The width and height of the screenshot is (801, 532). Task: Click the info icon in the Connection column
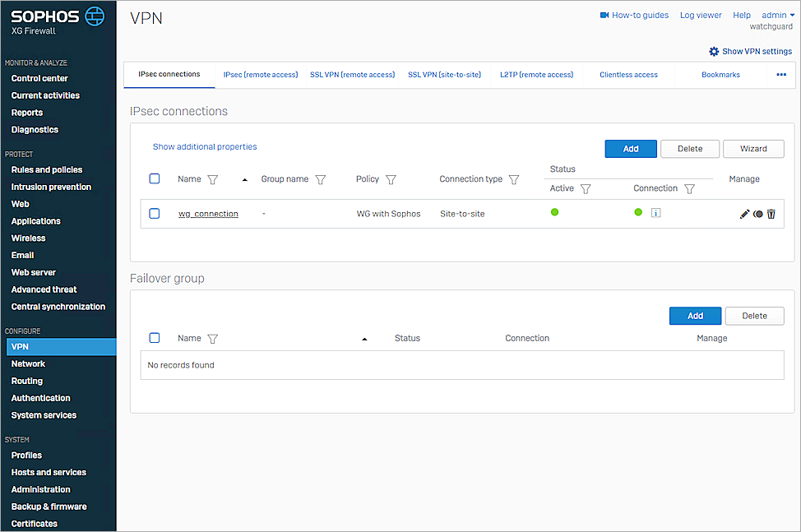pos(655,213)
